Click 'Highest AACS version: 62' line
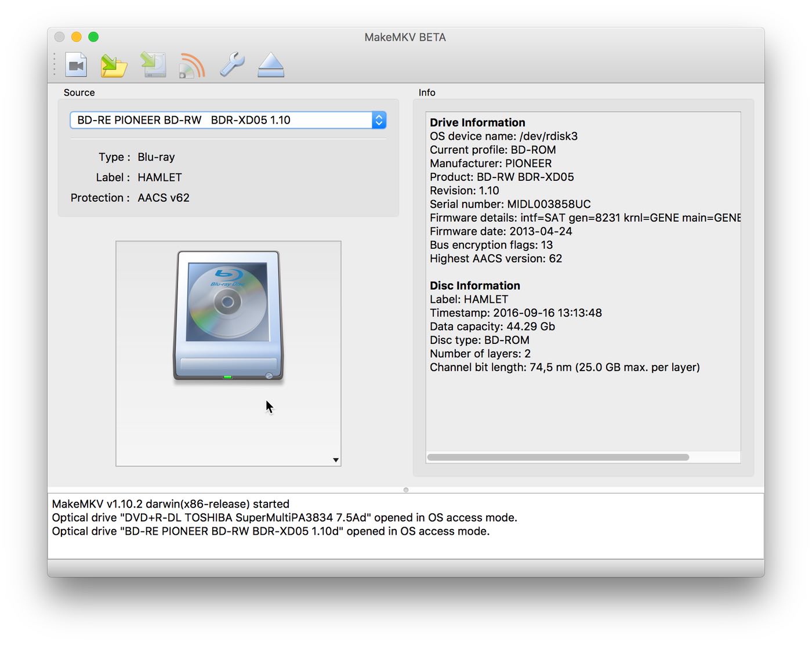Image resolution: width=812 pixels, height=645 pixels. pyautogui.click(x=496, y=259)
